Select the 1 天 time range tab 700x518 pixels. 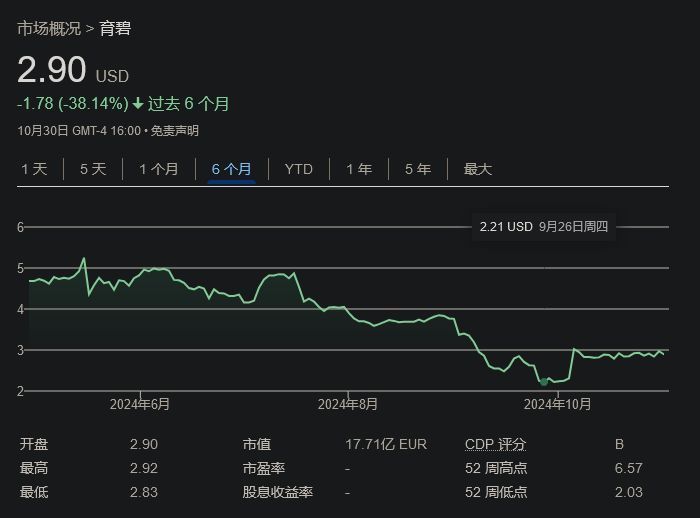[34, 169]
